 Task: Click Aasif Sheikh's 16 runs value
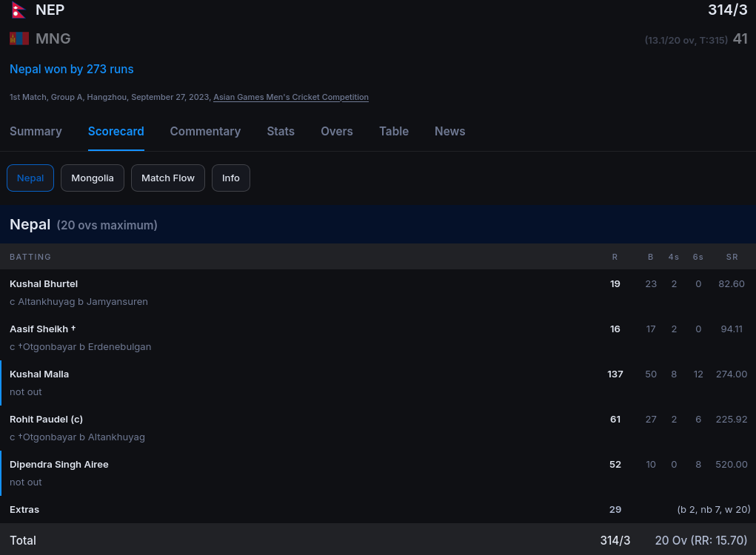point(615,329)
